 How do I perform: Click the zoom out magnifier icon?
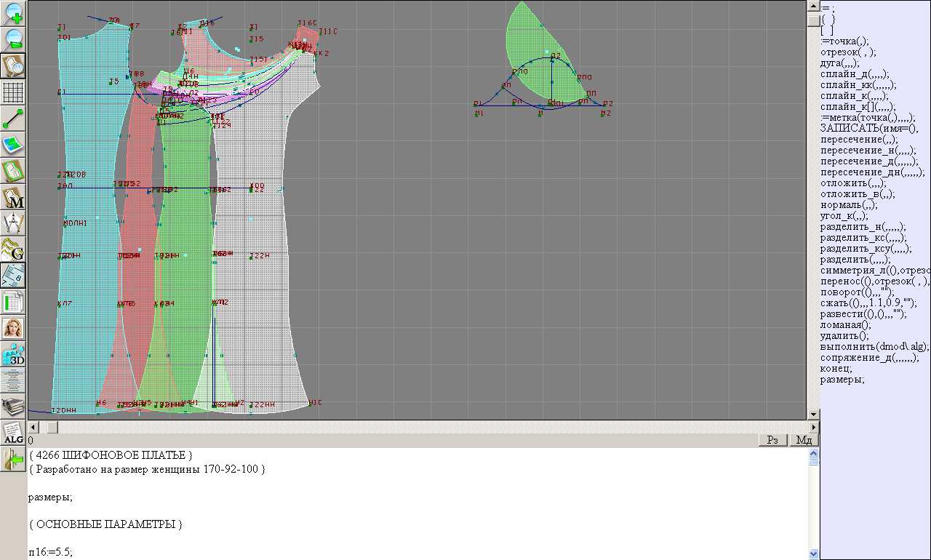click(13, 39)
